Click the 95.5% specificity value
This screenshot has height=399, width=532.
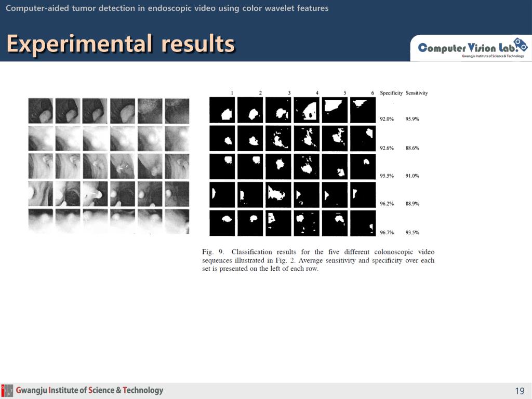pos(387,176)
